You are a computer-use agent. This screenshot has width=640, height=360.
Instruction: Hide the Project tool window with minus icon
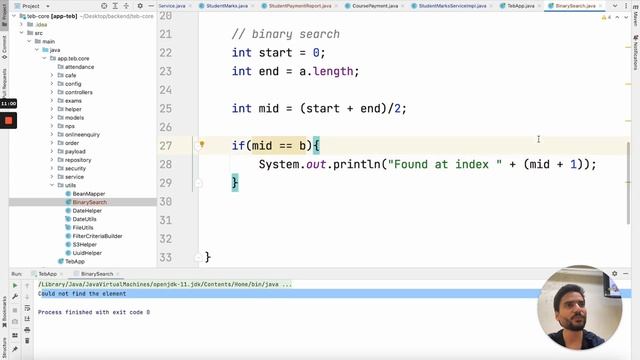point(151,6)
